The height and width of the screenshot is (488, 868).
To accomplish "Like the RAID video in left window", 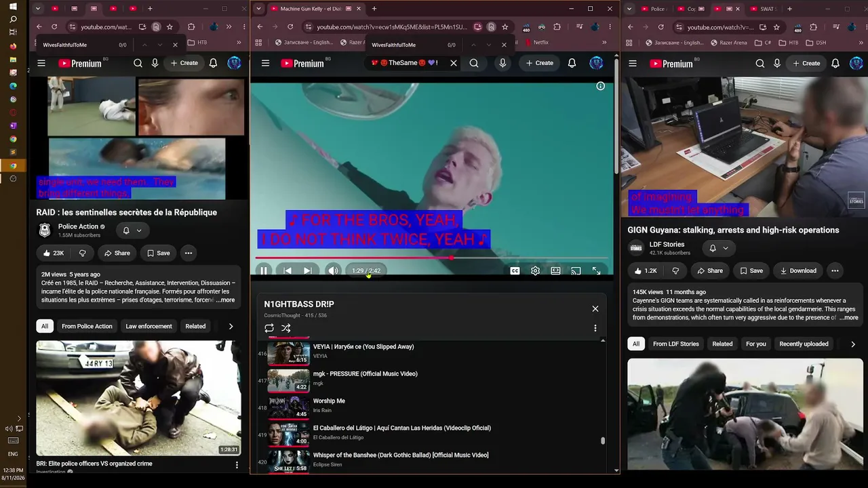I will [53, 253].
